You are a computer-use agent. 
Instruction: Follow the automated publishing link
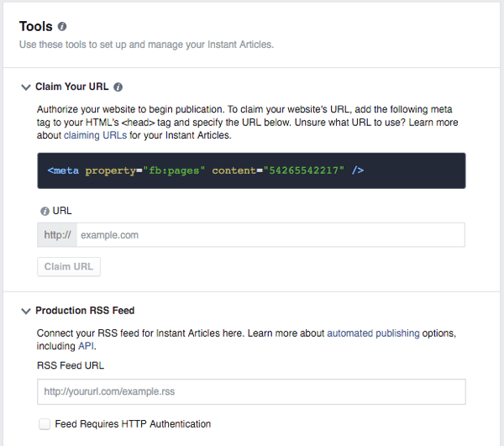(x=373, y=333)
